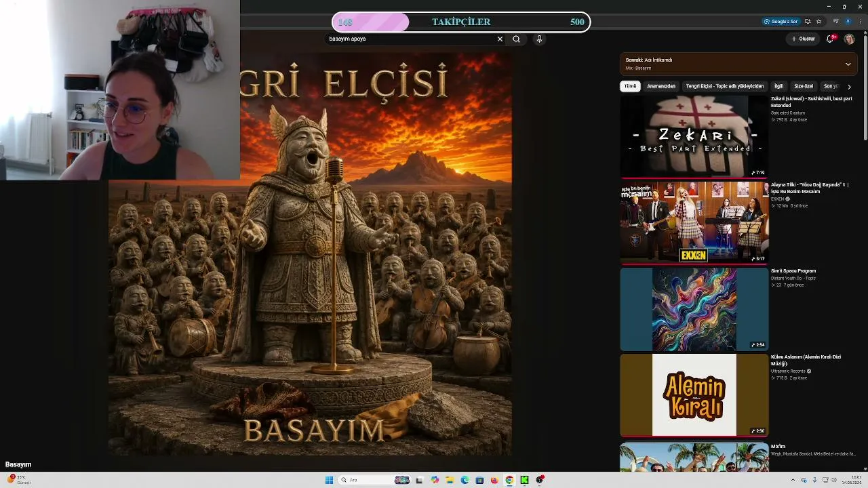Select the Size özel filter chip
The width and height of the screenshot is (868, 488).
click(x=804, y=86)
